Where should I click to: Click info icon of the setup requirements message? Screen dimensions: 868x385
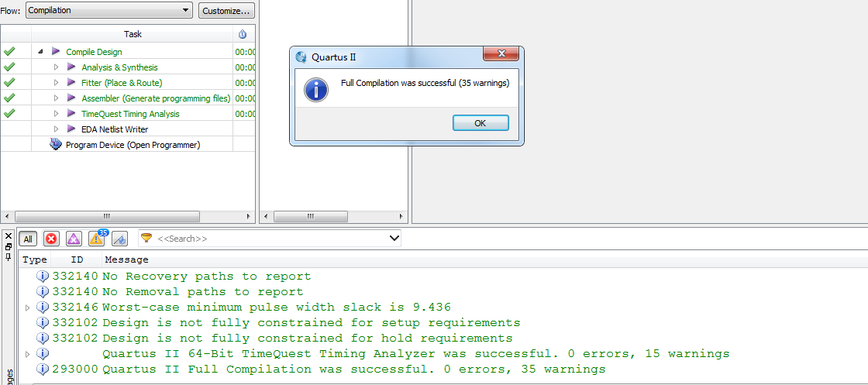pos(43,322)
